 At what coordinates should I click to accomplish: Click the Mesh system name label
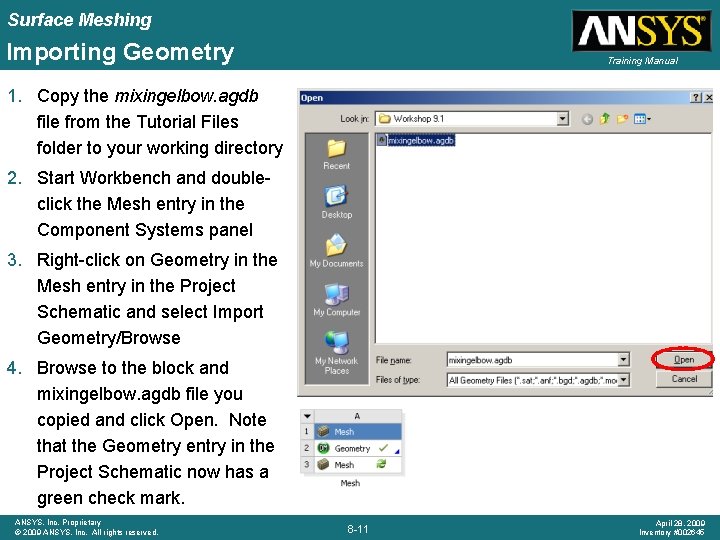[350, 483]
